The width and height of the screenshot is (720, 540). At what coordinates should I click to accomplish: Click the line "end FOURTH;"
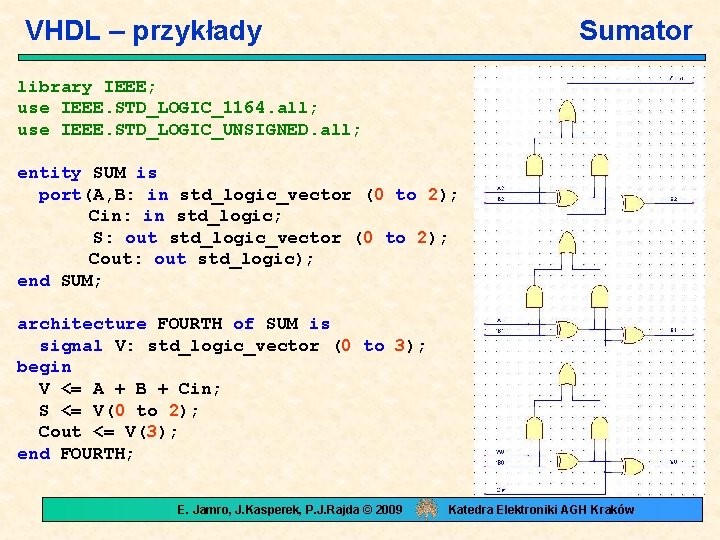(x=75, y=454)
